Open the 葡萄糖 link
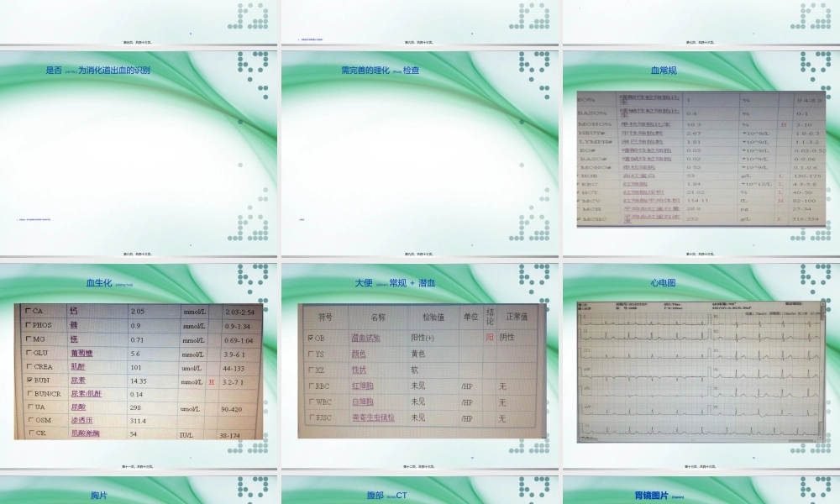Image resolution: width=840 pixels, height=504 pixels. coord(81,354)
